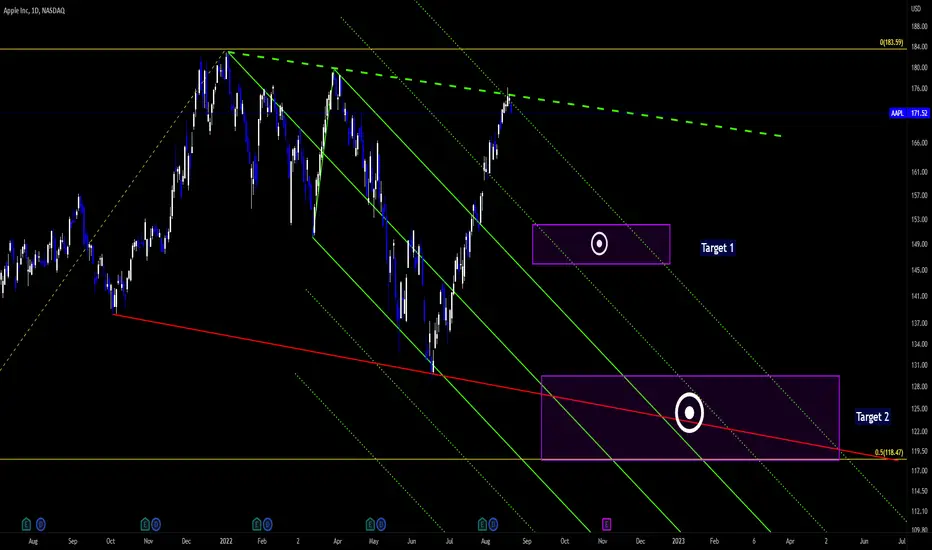Click the 125.00 price axis value

point(919,408)
